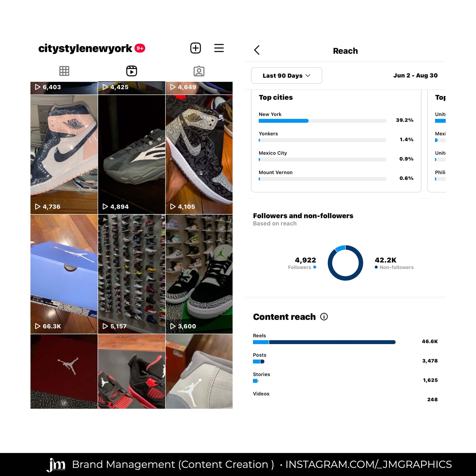Switch to the grid posts tab

pos(64,71)
